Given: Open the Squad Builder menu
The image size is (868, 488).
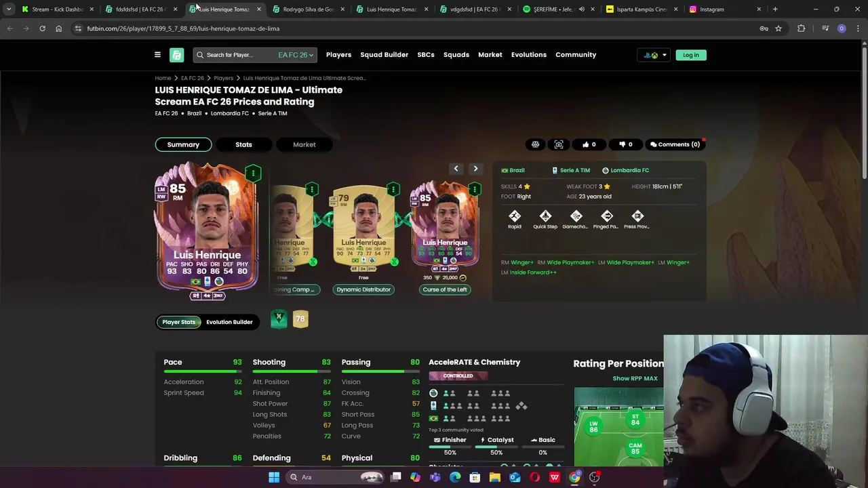Looking at the screenshot, I should [384, 55].
